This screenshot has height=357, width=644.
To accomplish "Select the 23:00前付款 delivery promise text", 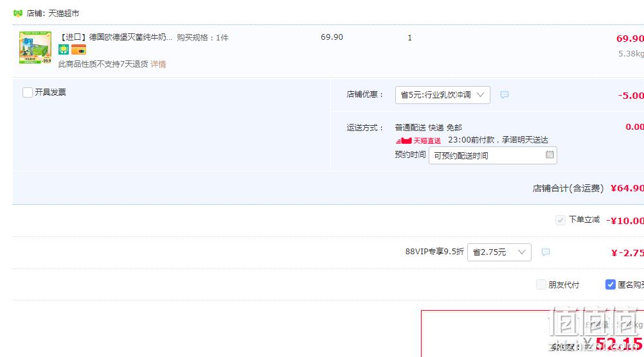I will tap(498, 140).
